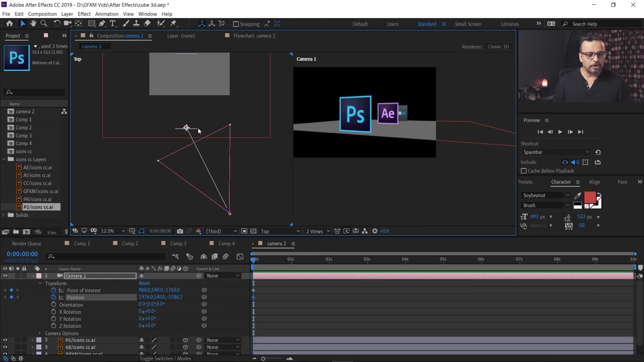This screenshot has width=644, height=362.
Task: Click the World Axis Mode icon
Action: coord(212,24)
